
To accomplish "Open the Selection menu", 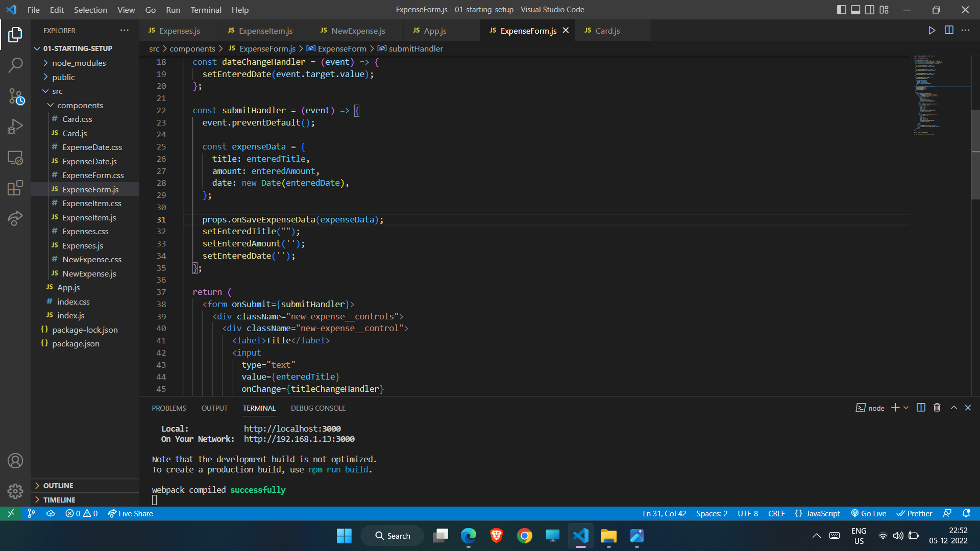I will click(90, 10).
